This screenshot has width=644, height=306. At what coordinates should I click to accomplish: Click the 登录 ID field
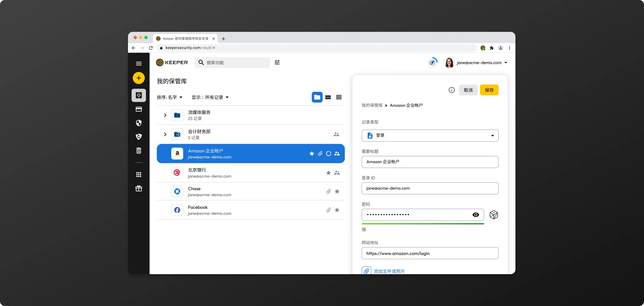430,188
